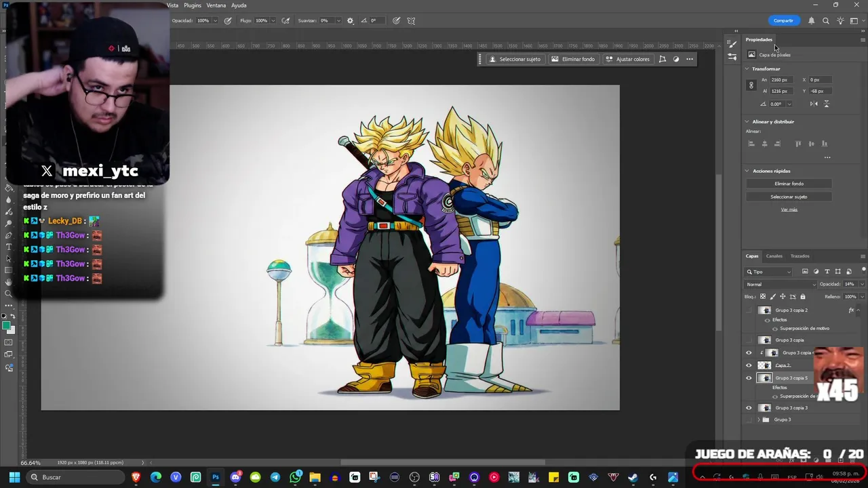Collapse effects of Grupo 3 copia 2
The image size is (868, 488).
859,310
